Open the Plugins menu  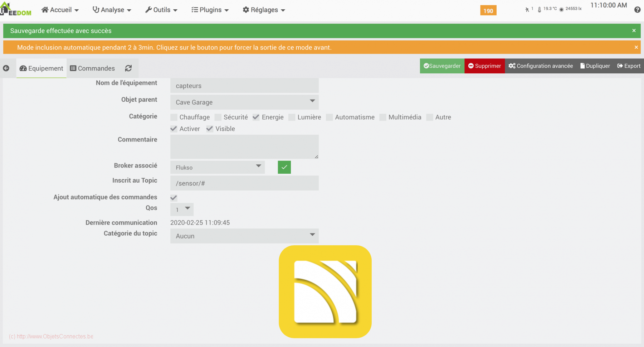click(x=210, y=10)
